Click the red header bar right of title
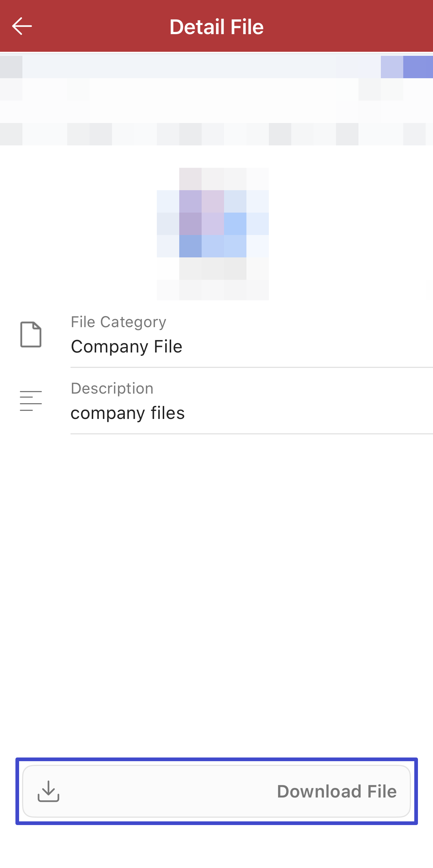This screenshot has width=433, height=868. coord(349,26)
